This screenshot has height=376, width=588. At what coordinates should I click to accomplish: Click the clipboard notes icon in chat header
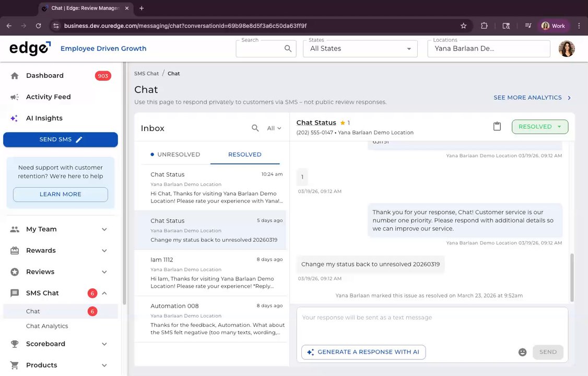497,126
